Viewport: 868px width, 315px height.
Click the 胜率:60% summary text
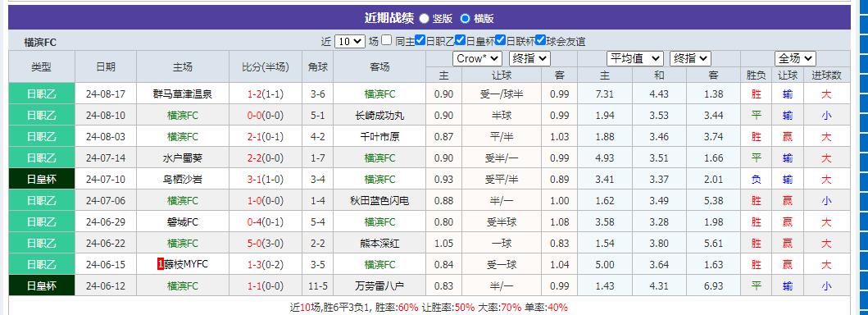(x=397, y=308)
